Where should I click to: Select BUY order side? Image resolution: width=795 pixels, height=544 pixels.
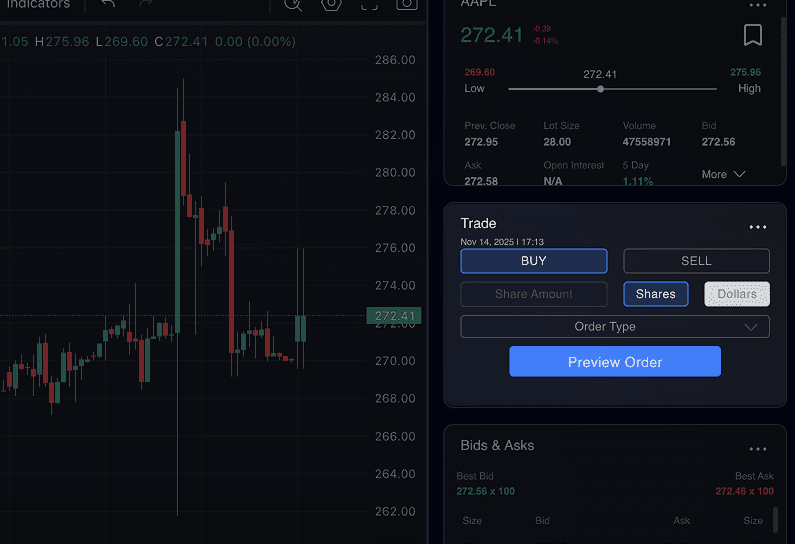(x=534, y=261)
